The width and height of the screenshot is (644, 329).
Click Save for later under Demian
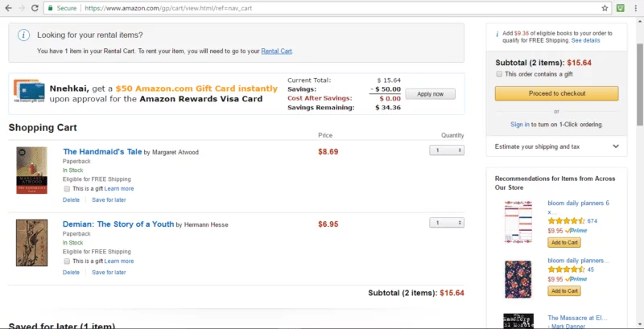point(109,273)
